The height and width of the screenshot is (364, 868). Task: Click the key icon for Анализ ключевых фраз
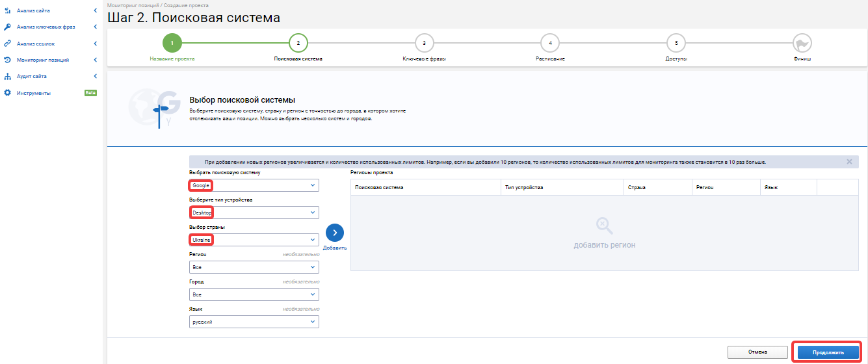pos(7,27)
